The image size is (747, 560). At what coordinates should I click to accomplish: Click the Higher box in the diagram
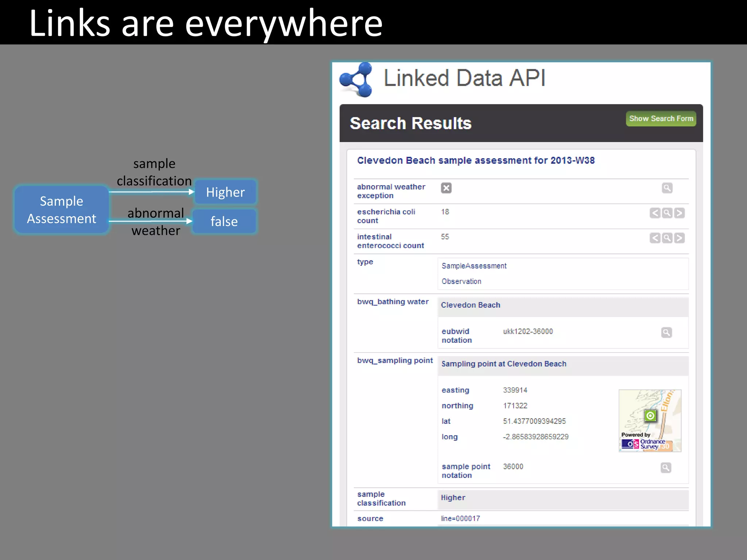click(225, 192)
